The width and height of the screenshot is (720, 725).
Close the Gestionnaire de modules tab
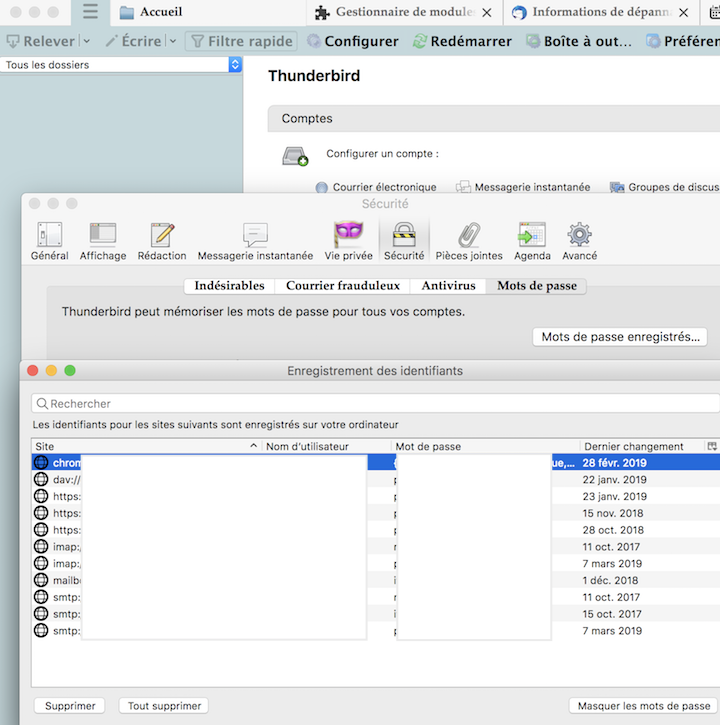(487, 13)
